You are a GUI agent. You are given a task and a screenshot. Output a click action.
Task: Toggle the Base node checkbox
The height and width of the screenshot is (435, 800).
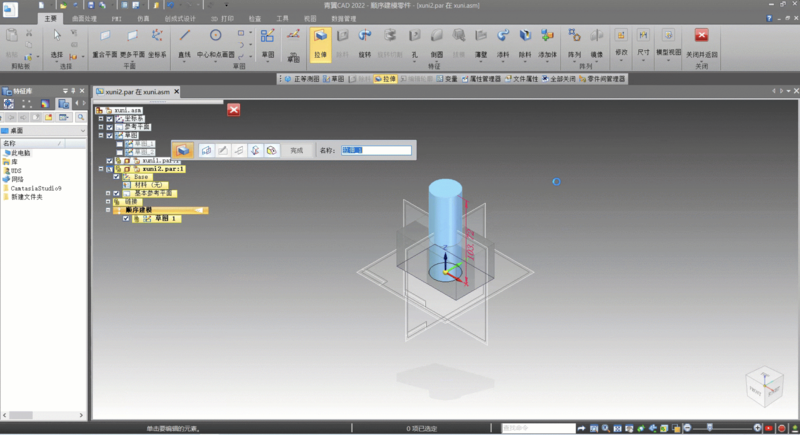[x=118, y=177]
